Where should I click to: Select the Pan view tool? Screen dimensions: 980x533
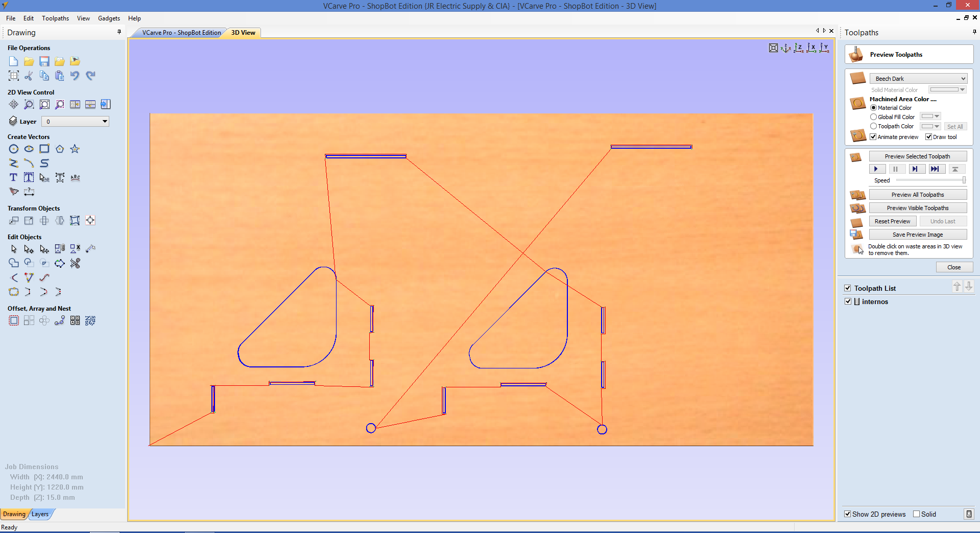point(14,104)
